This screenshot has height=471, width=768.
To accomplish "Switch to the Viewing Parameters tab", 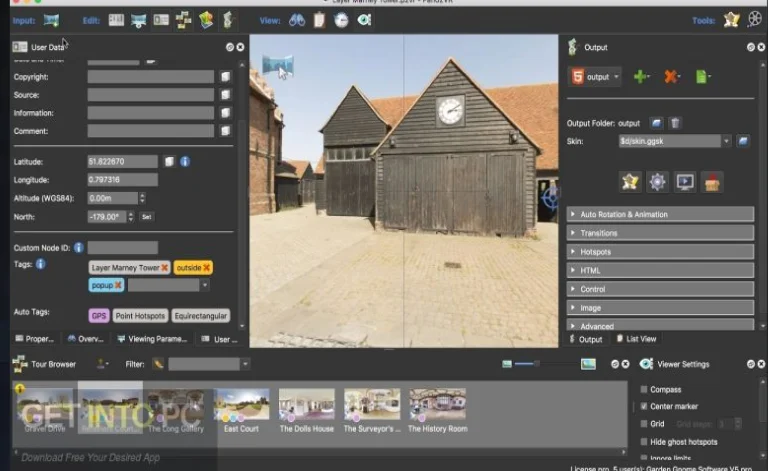I will pyautogui.click(x=156, y=339).
